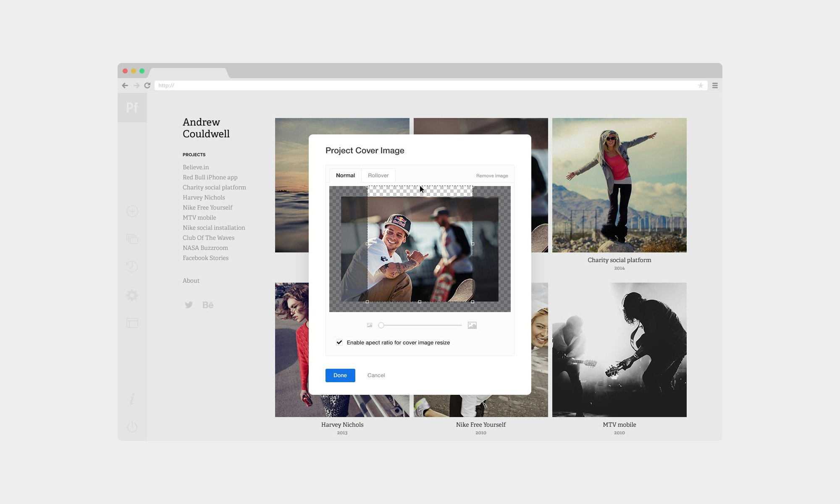Click the large image zoom icon

(x=472, y=325)
